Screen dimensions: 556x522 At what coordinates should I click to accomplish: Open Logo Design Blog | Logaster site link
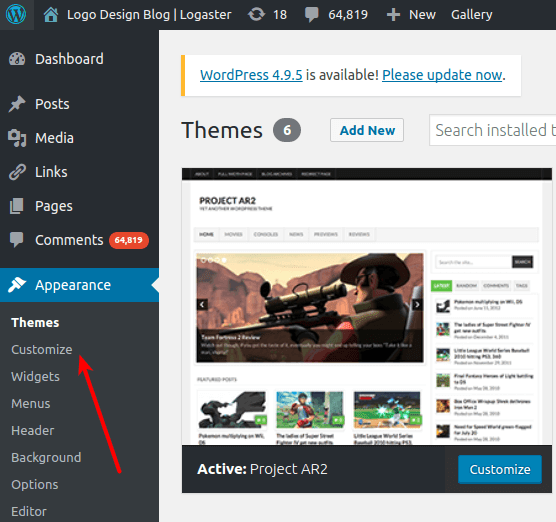149,15
